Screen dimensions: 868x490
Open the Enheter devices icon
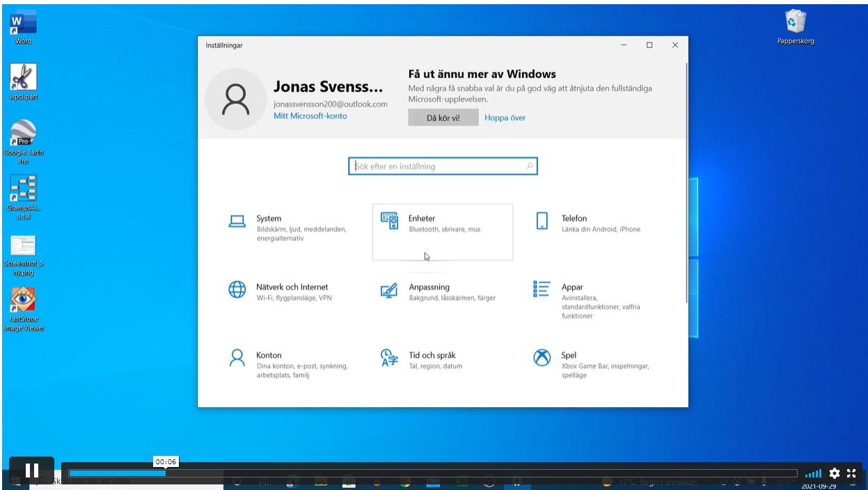(389, 221)
